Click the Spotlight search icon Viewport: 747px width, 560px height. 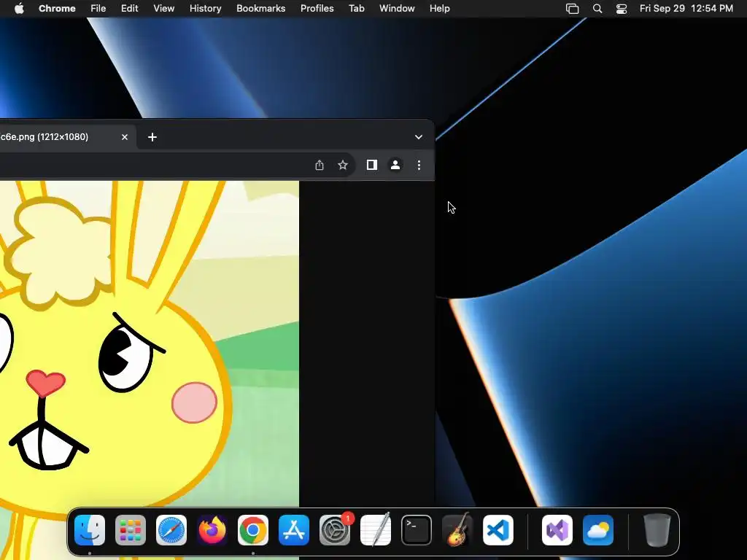click(597, 9)
